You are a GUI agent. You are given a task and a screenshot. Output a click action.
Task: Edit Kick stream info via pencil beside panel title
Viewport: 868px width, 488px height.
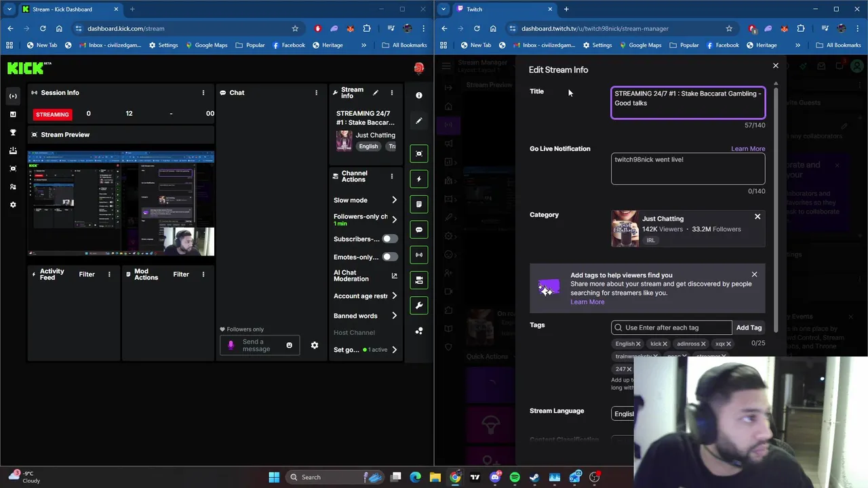pos(376,93)
